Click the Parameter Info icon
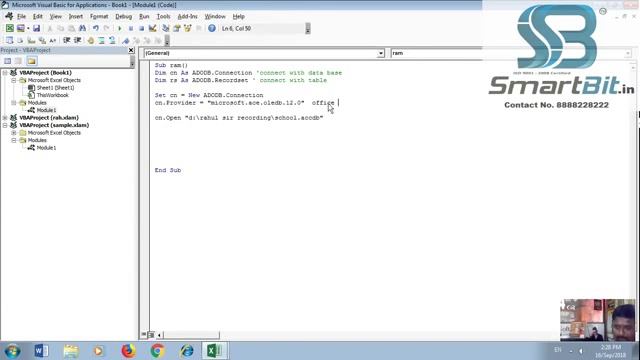The image size is (640, 360). click(42, 40)
